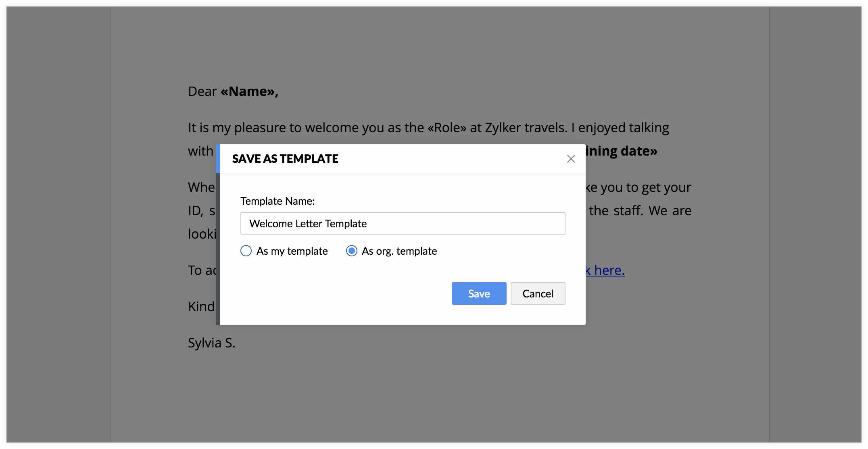Click the «Role» merge field in the letter
The height and width of the screenshot is (449, 868).
(x=447, y=128)
